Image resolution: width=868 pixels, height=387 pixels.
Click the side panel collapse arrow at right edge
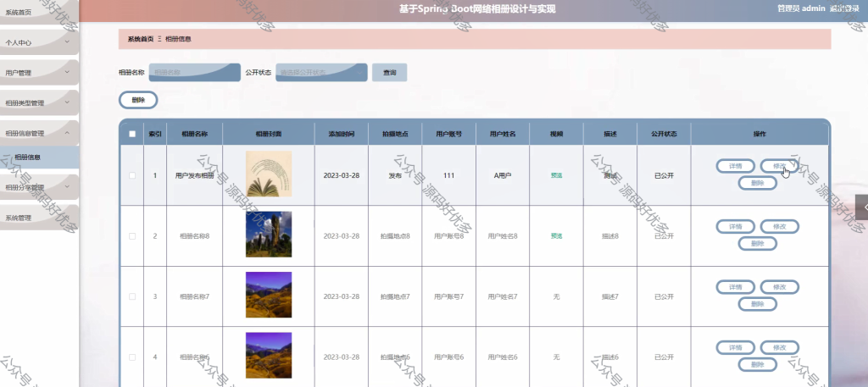[x=862, y=207]
